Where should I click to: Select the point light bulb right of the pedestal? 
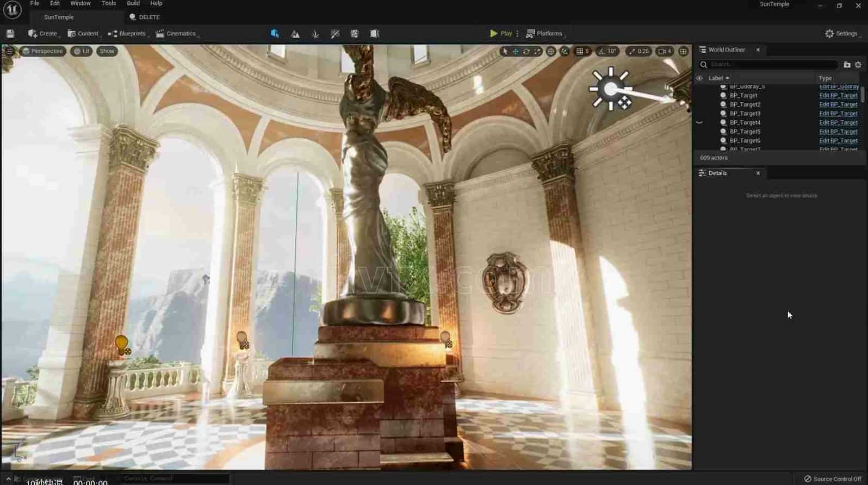(445, 339)
